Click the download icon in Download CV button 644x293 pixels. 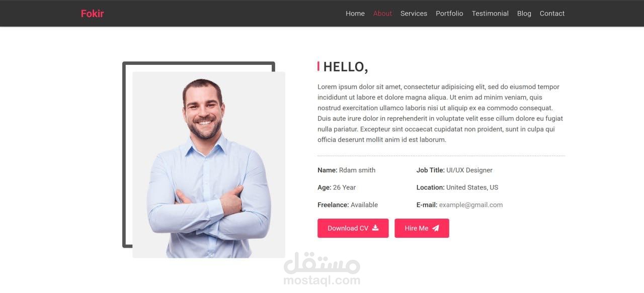coord(375,228)
